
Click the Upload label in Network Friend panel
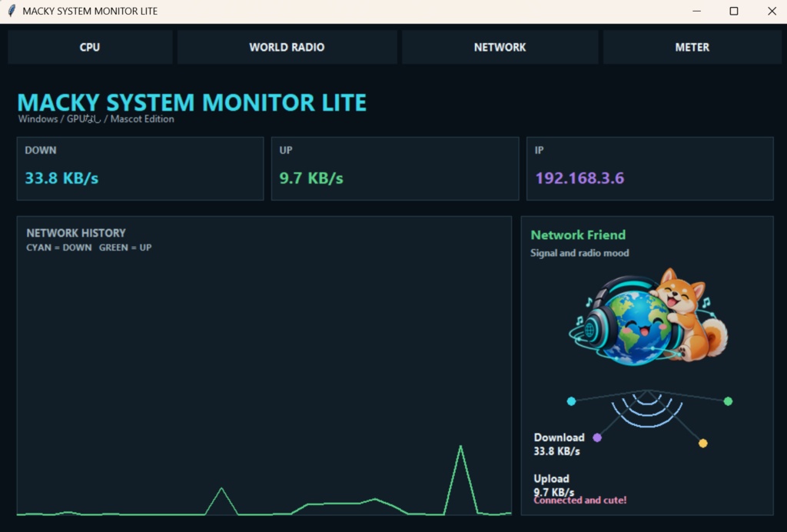[551, 478]
